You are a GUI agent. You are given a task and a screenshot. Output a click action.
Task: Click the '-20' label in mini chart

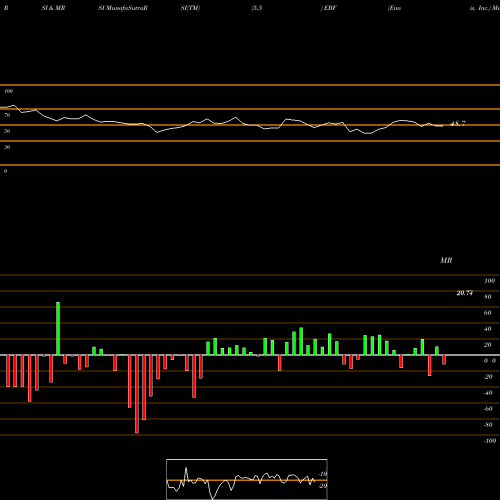[323, 486]
